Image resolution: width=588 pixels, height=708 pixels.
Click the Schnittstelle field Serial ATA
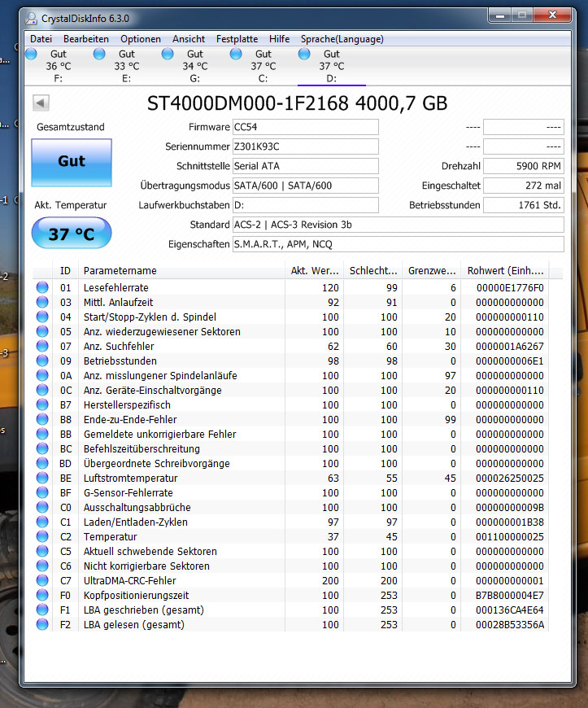click(306, 166)
